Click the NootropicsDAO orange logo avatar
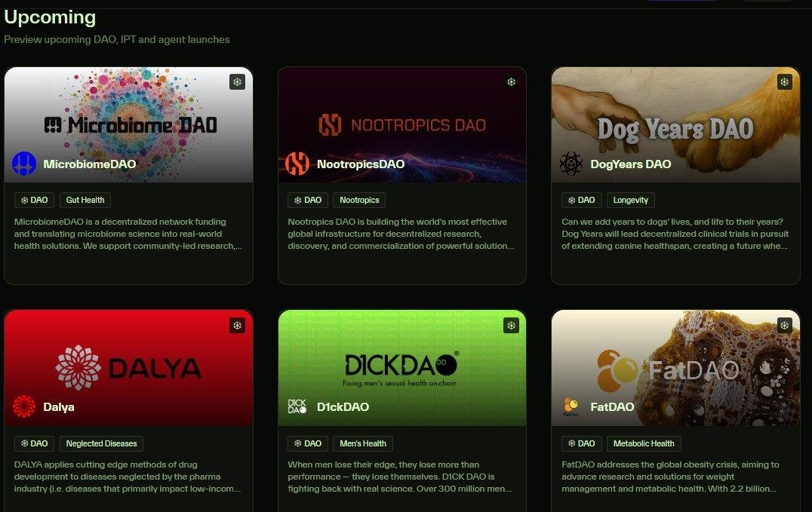The height and width of the screenshot is (512, 812). [x=297, y=164]
